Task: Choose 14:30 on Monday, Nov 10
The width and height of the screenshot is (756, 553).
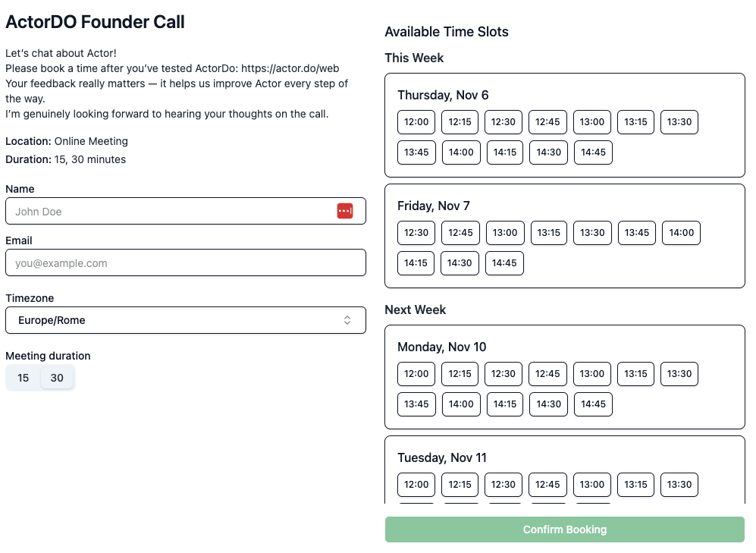Action: 548,404
